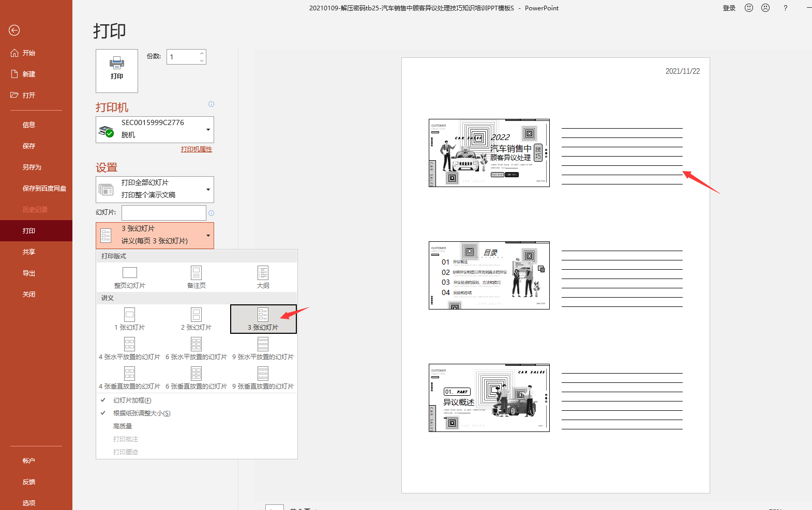Viewport: 812px width, 510px height.
Task: Click 登录 sign in button
Action: pyautogui.click(x=729, y=8)
